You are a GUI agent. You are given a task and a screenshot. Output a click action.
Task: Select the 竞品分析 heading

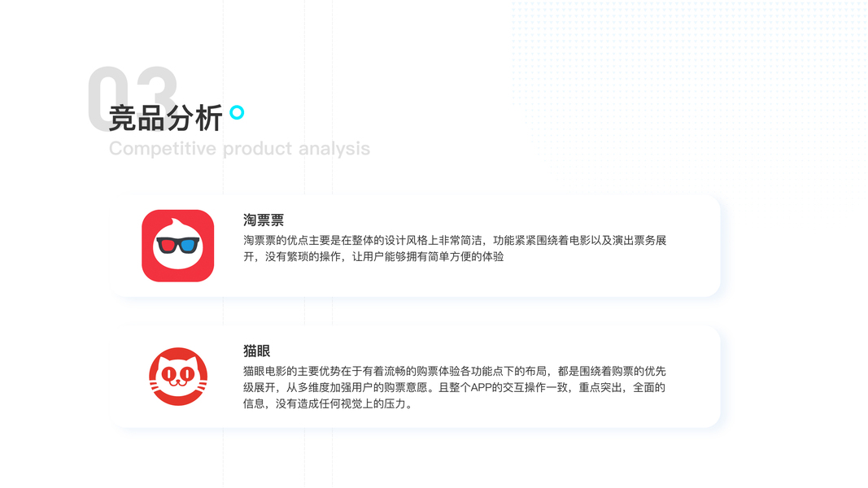(165, 118)
